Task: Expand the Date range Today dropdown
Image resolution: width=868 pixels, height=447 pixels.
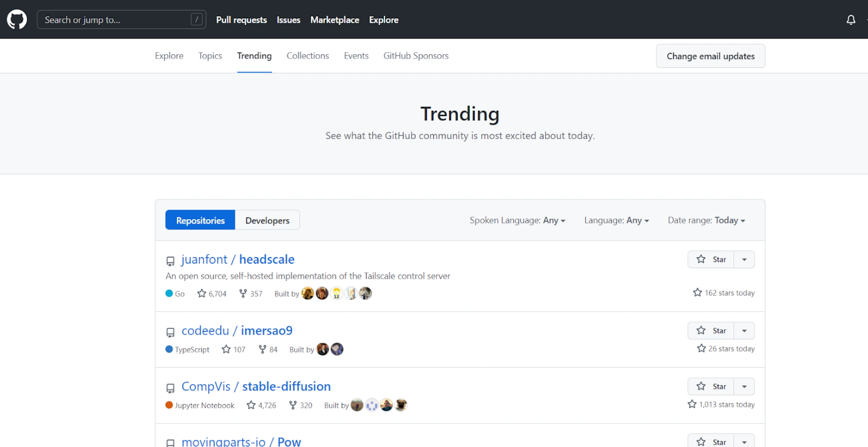Action: coord(706,220)
